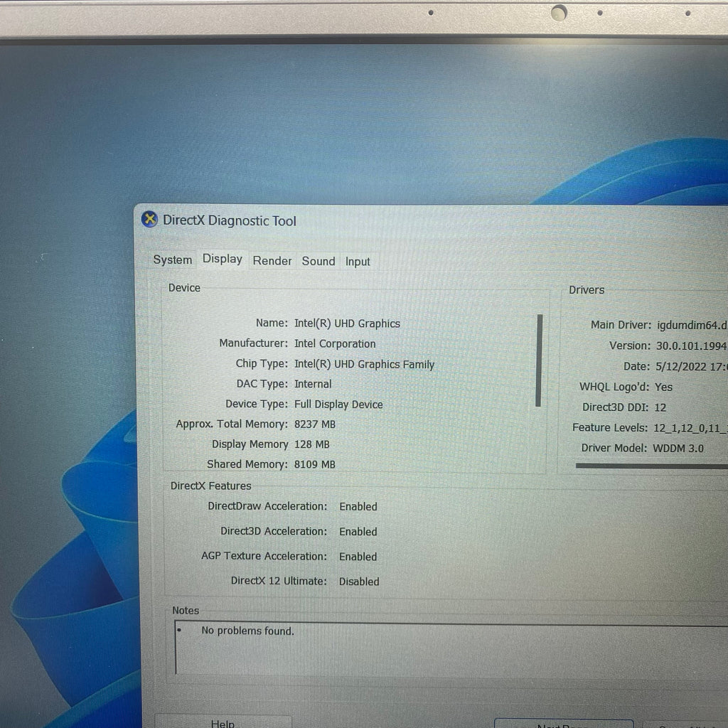728x728 pixels.
Task: Click the 'Notes' group label
Action: [x=186, y=610]
